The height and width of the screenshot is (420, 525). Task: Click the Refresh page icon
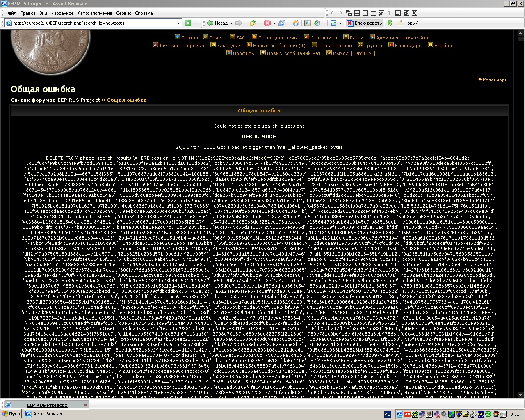[x=281, y=23]
